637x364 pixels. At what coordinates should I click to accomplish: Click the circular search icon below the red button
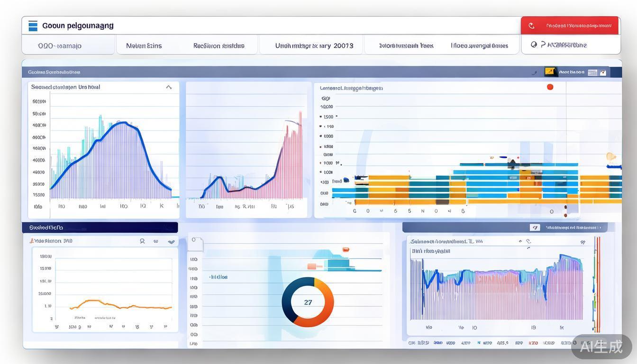(x=534, y=45)
